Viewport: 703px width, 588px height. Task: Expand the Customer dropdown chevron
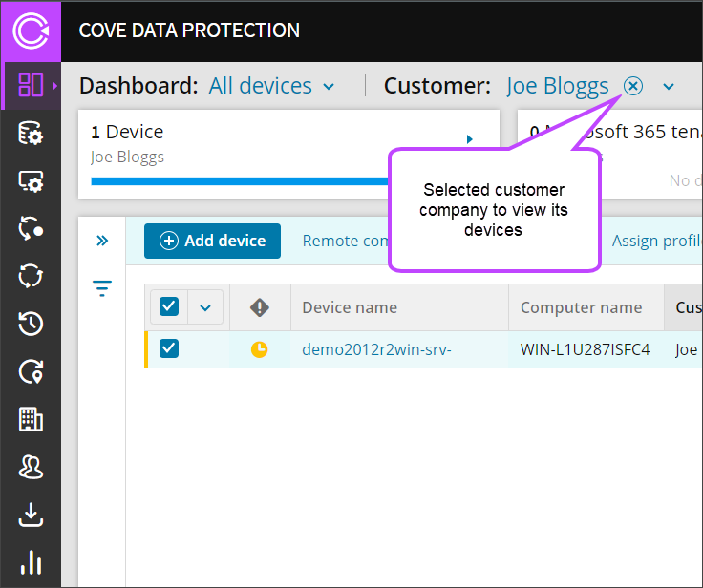(669, 87)
